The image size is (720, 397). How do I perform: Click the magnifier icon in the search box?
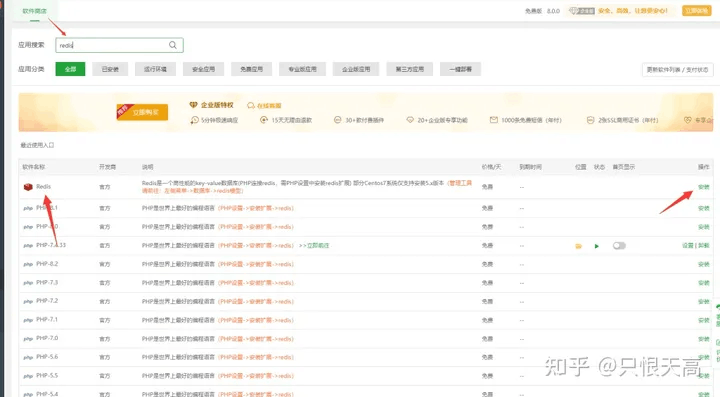point(173,45)
